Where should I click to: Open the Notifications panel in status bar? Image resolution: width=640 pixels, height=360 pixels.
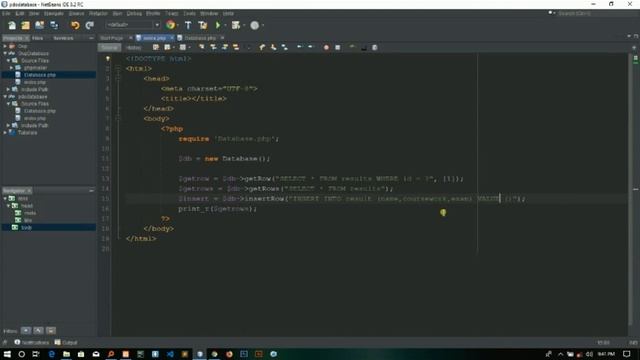[x=32, y=342]
